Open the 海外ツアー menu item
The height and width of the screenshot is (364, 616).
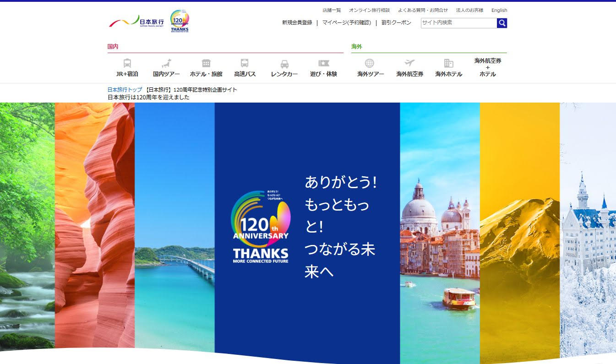[x=371, y=74]
